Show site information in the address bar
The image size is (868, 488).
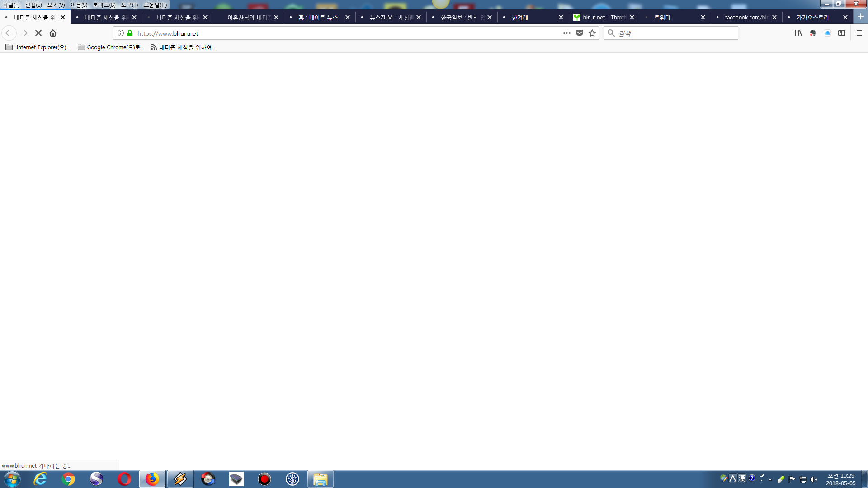coord(121,33)
